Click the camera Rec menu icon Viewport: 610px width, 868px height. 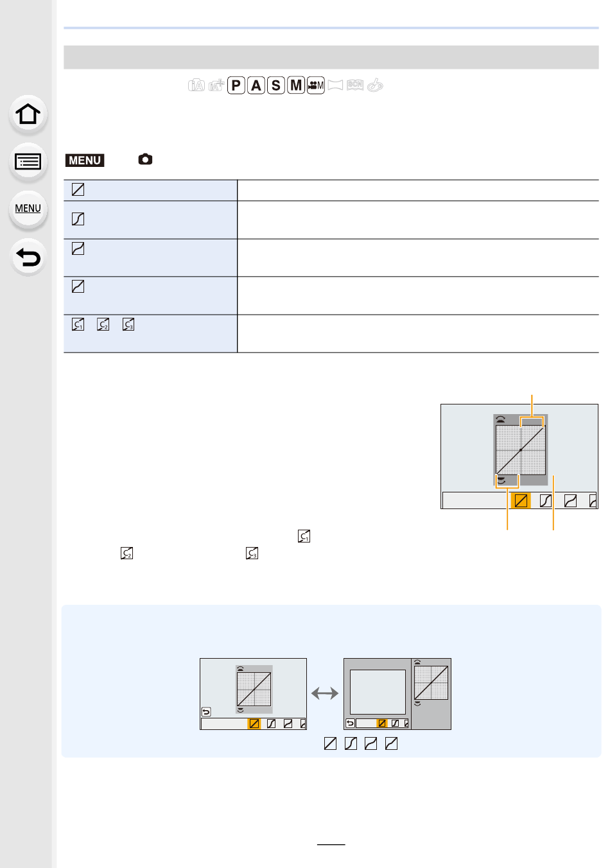point(146,159)
